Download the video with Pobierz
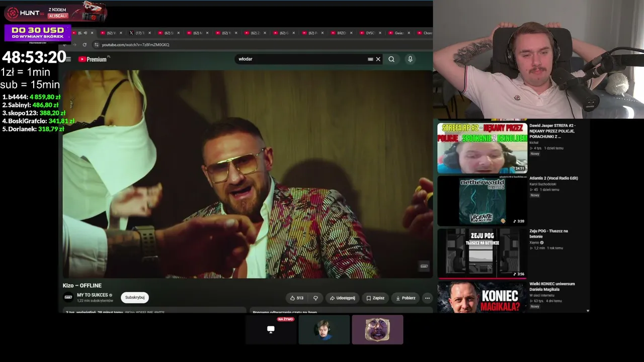The height and width of the screenshot is (362, 644). click(406, 298)
